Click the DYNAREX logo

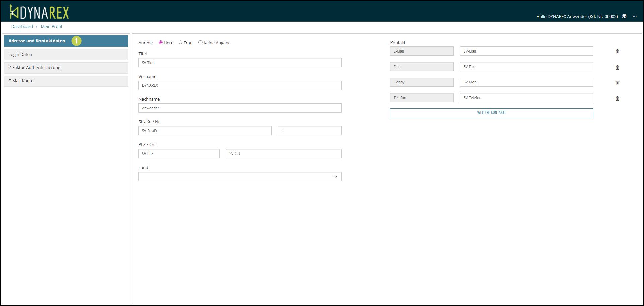(39, 12)
